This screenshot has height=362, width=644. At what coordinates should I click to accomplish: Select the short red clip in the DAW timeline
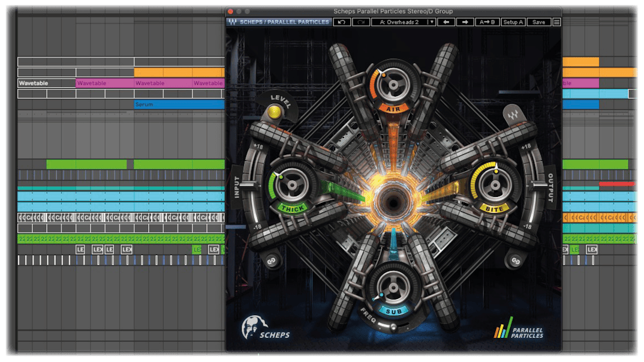point(617,184)
